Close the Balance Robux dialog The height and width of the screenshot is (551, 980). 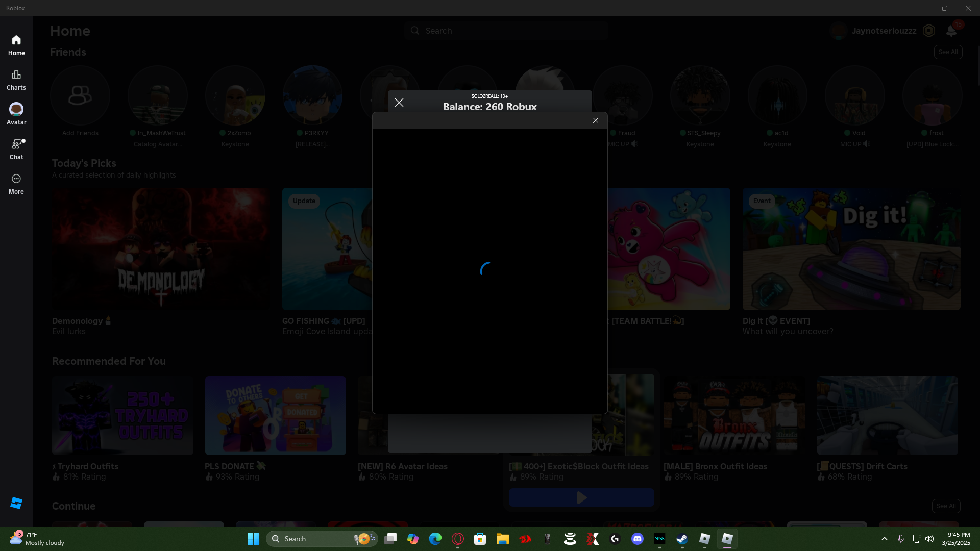tap(399, 103)
